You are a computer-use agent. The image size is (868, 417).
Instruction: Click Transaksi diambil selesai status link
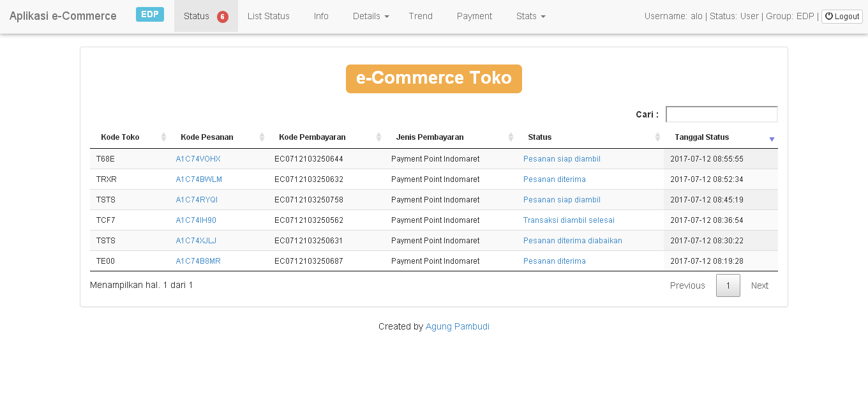569,220
